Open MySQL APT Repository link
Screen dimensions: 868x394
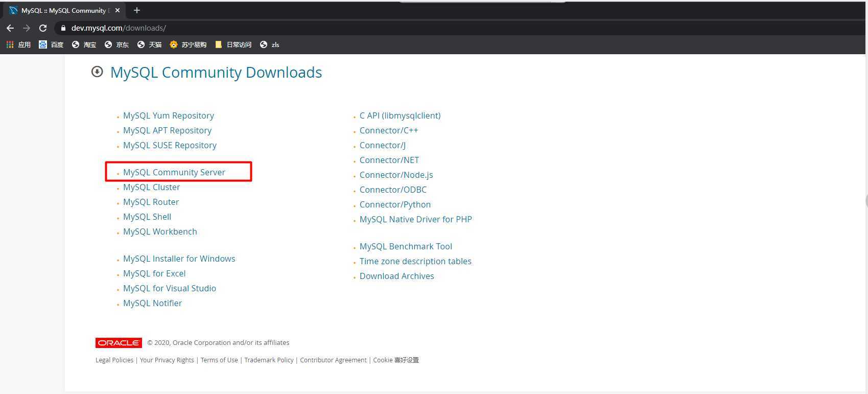(167, 130)
